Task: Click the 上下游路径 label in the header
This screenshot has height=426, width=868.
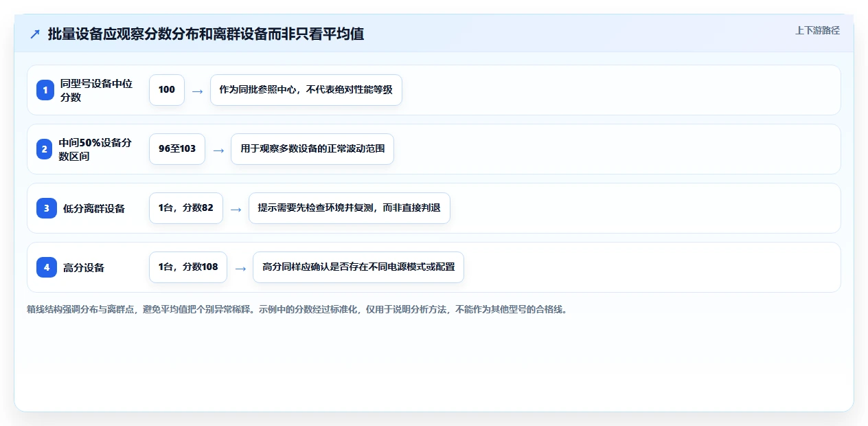Action: click(817, 30)
